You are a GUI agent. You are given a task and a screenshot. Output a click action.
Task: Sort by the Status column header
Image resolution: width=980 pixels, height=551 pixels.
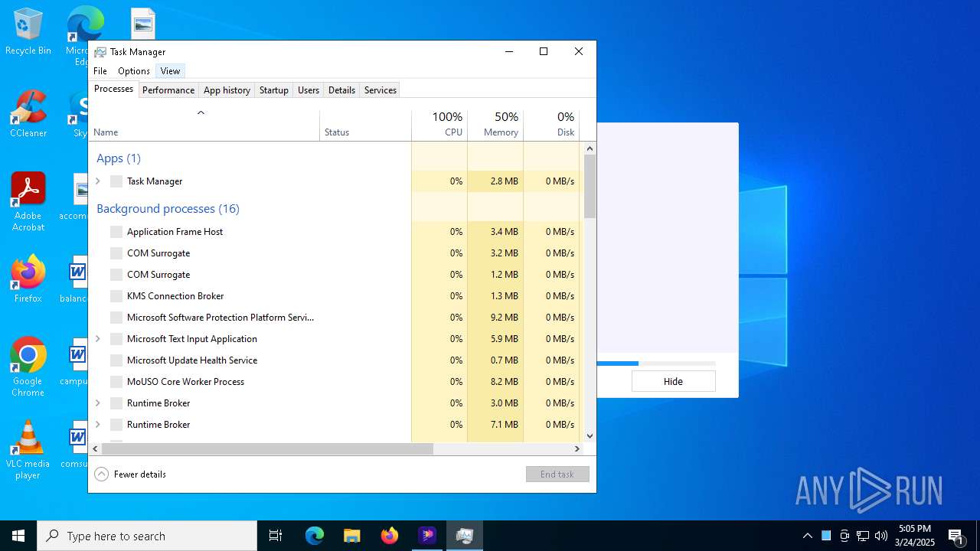(365, 126)
